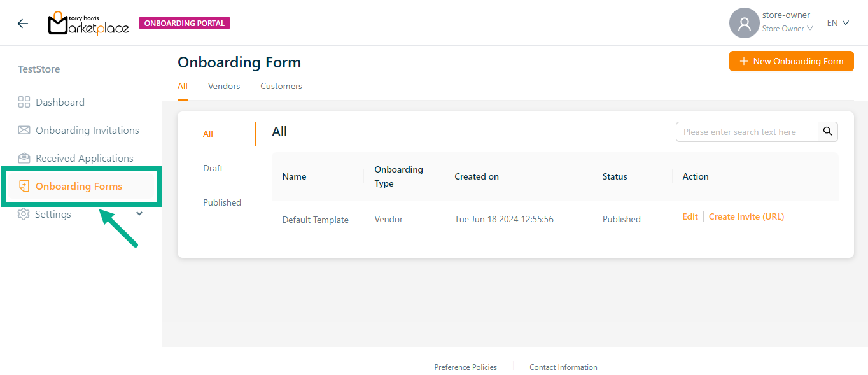This screenshot has width=868, height=375.
Task: Switch to the Customers tab
Action: (x=281, y=86)
